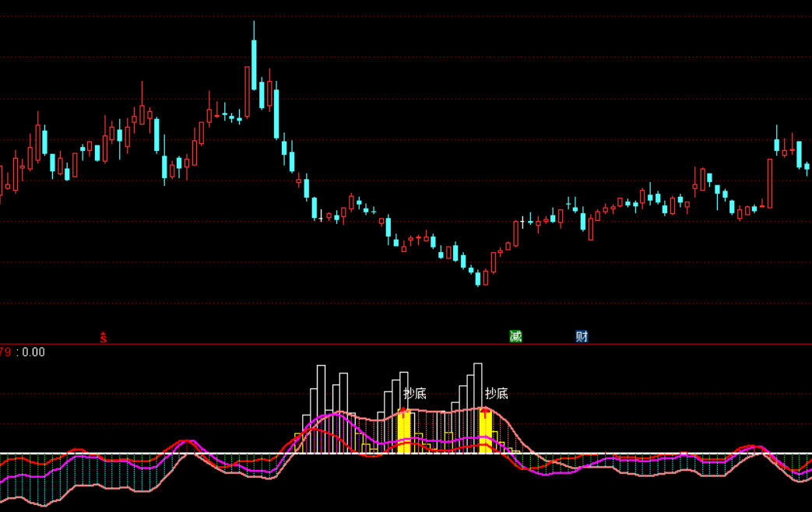Select the tall red candle just before the peak
Screen dimensions: 812x512
tap(247, 91)
